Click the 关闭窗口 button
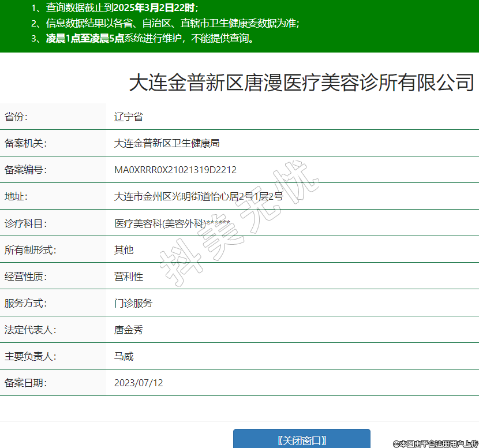Image resolution: width=479 pixels, height=448 pixels. [x=301, y=440]
